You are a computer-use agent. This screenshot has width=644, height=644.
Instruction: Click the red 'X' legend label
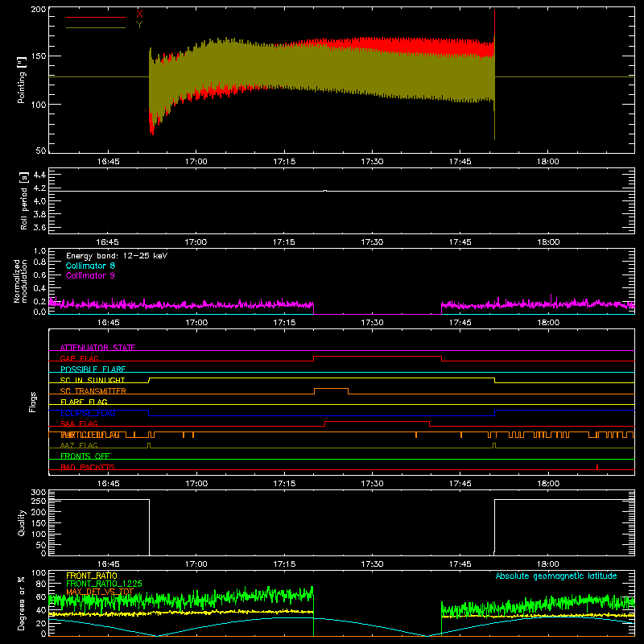click(139, 14)
